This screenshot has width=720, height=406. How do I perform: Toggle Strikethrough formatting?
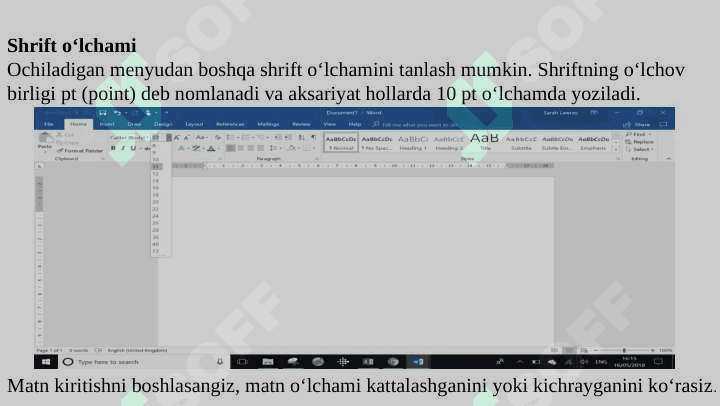(x=147, y=148)
